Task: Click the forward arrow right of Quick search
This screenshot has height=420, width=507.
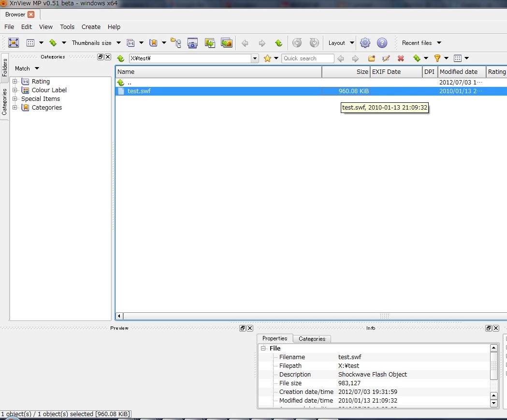Action: (x=355, y=58)
